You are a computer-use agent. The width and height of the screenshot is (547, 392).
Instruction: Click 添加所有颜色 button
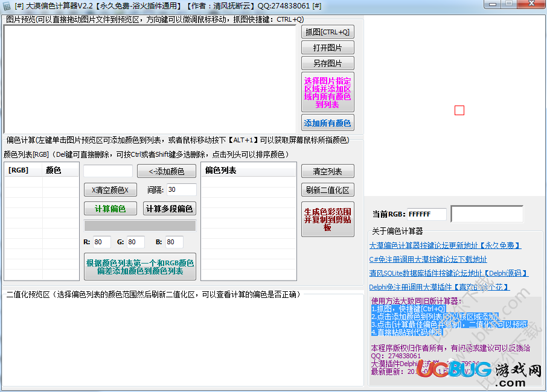point(328,122)
